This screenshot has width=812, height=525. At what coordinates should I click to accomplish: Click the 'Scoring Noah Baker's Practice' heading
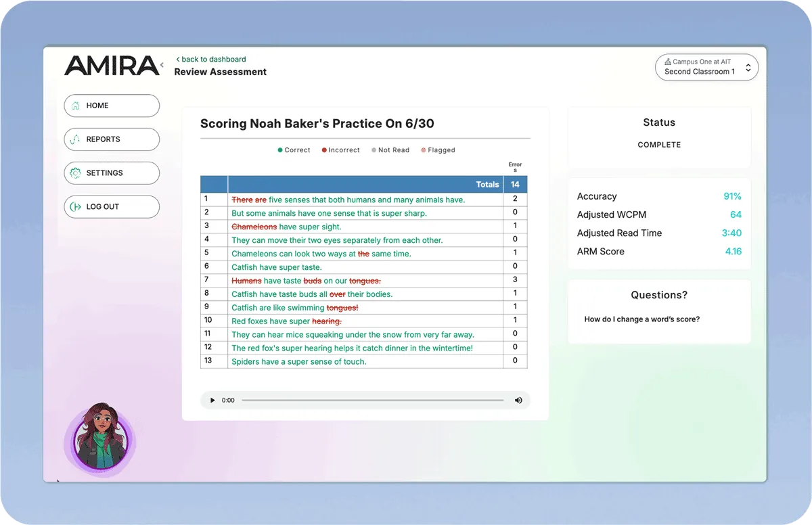(317, 124)
